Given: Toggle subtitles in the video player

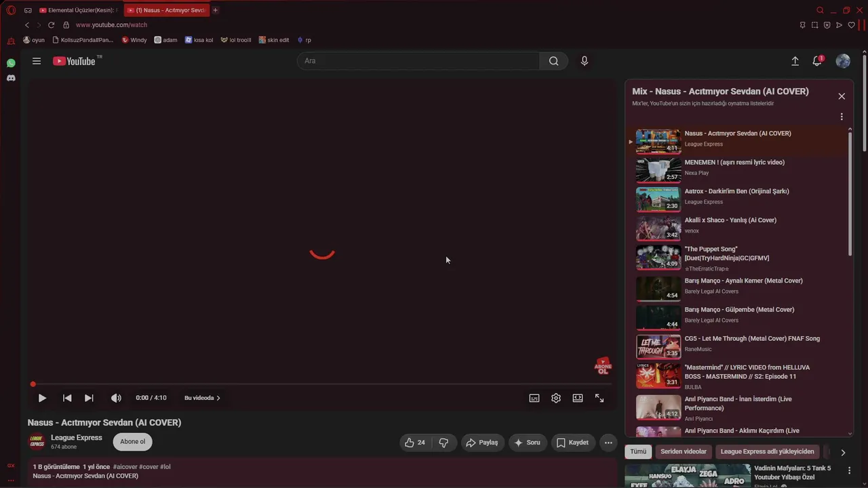Looking at the screenshot, I should click(x=534, y=398).
